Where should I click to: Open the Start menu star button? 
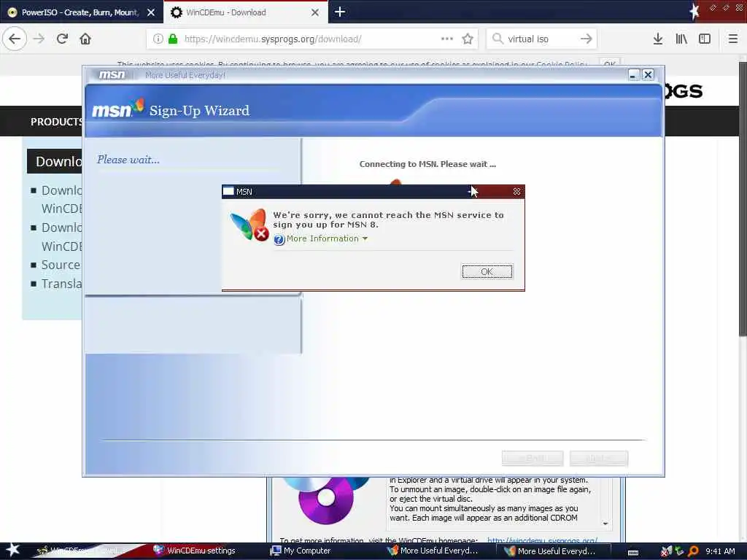[x=12, y=550]
